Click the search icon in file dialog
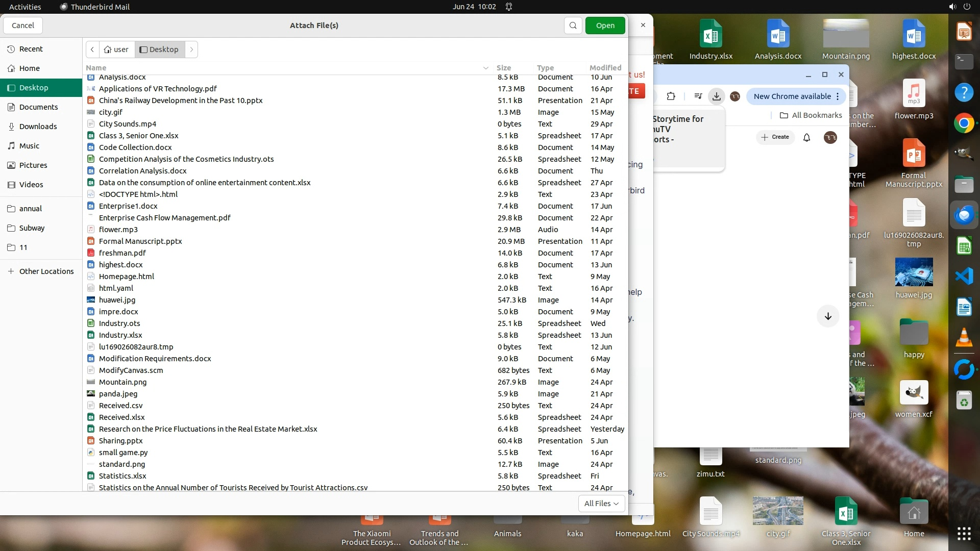 (573, 26)
